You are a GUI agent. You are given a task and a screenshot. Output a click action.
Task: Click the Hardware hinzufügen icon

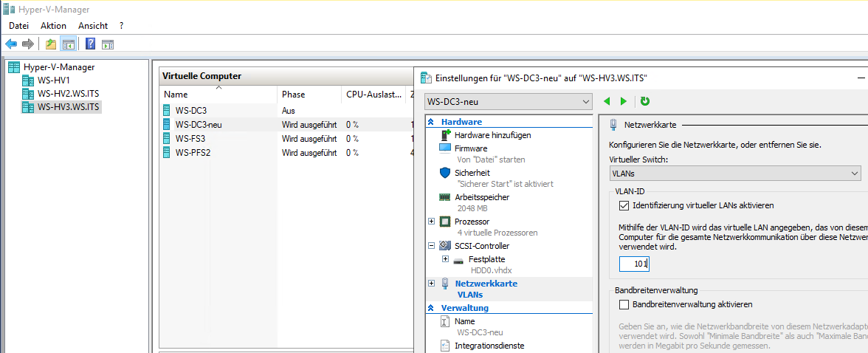click(446, 134)
